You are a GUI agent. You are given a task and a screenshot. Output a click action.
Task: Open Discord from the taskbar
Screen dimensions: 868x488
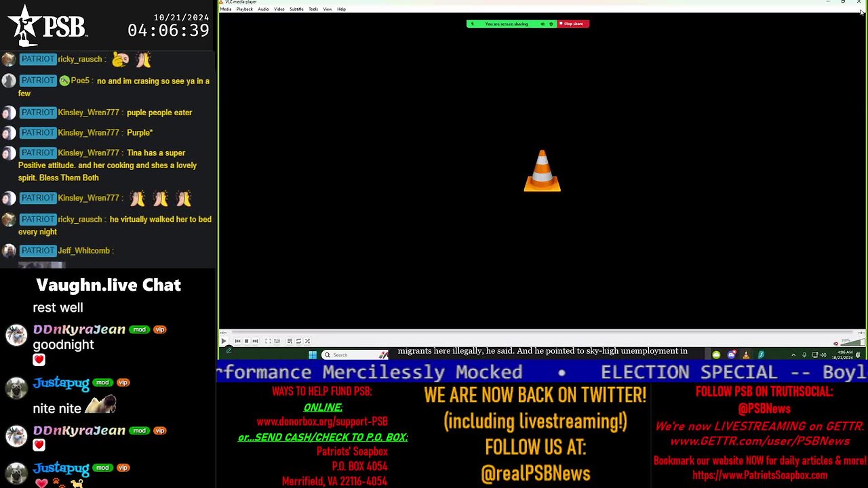pyautogui.click(x=731, y=354)
